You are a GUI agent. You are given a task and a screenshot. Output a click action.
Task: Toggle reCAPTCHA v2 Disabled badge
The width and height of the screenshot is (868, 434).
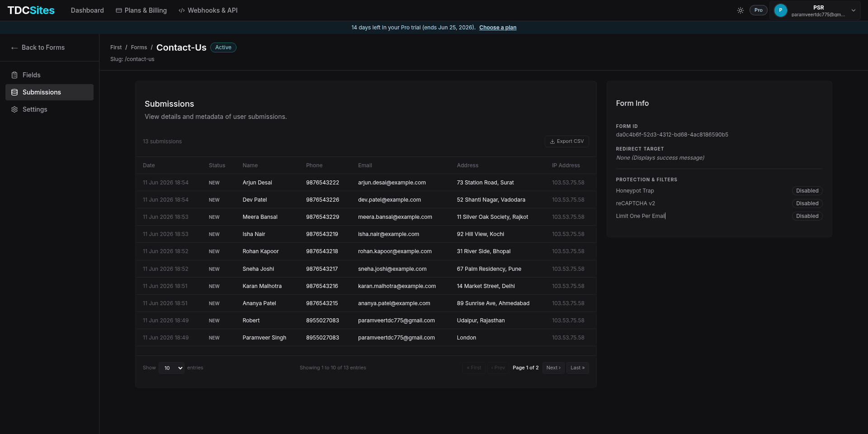point(807,203)
